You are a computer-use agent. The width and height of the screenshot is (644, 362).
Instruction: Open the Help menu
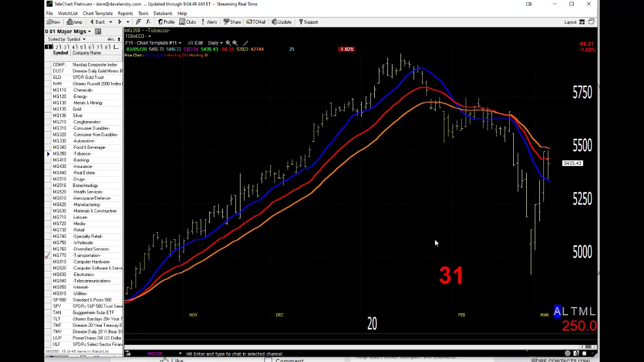pyautogui.click(x=182, y=14)
